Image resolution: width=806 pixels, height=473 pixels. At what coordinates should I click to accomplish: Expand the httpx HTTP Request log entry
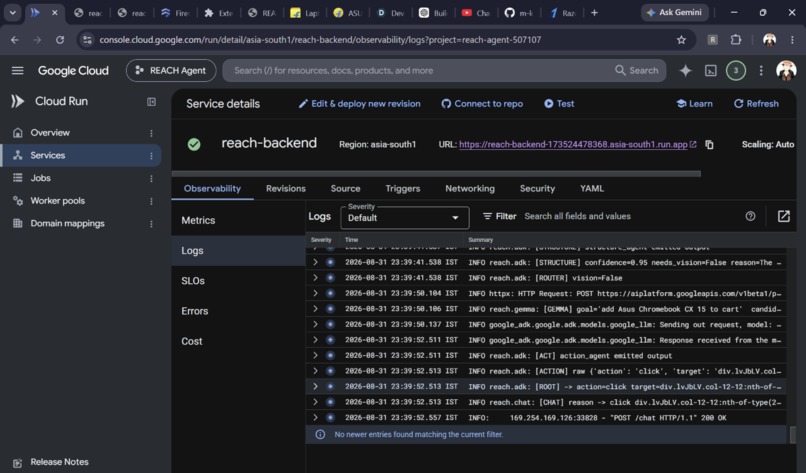315,293
